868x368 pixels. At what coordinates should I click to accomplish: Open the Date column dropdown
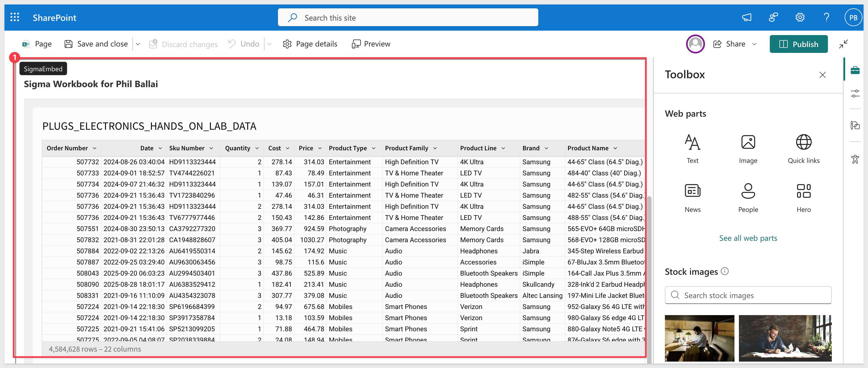(160, 148)
